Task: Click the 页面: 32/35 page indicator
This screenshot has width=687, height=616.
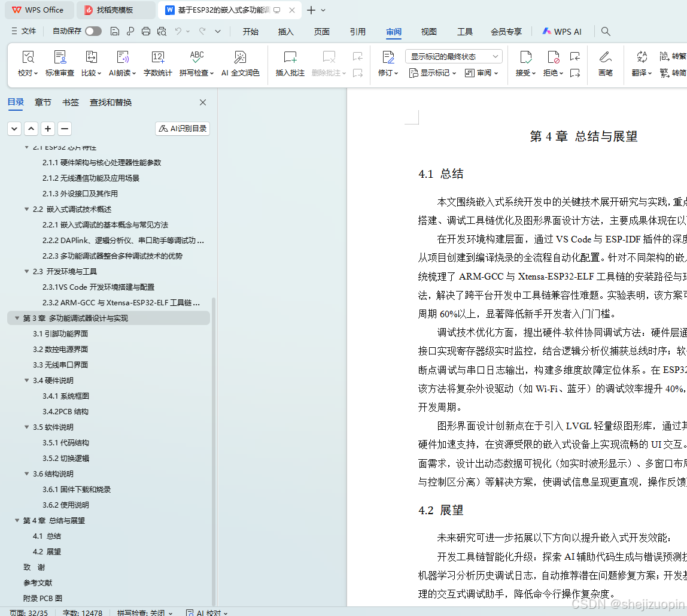Action: 28,612
